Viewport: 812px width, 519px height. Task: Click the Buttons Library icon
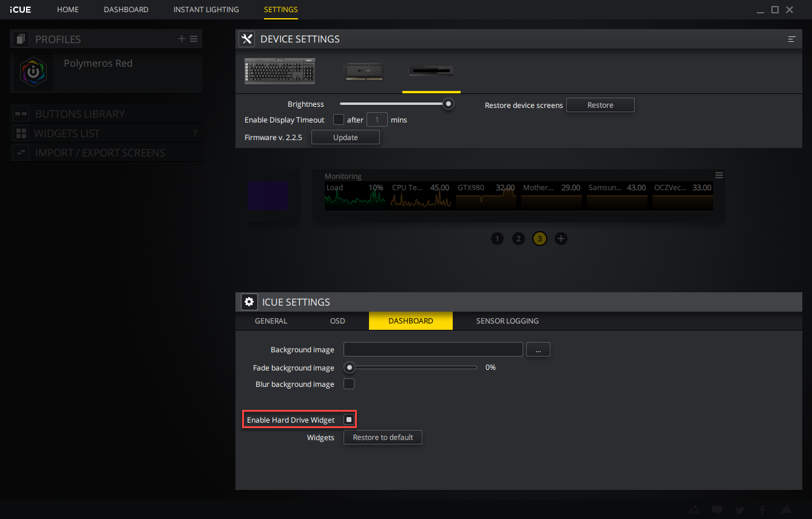(21, 114)
